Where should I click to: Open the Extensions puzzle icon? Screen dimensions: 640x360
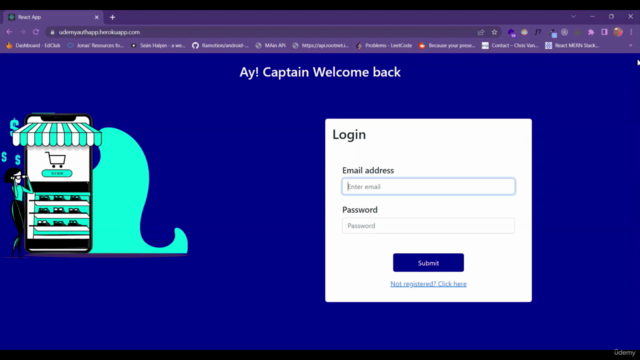[x=591, y=32]
